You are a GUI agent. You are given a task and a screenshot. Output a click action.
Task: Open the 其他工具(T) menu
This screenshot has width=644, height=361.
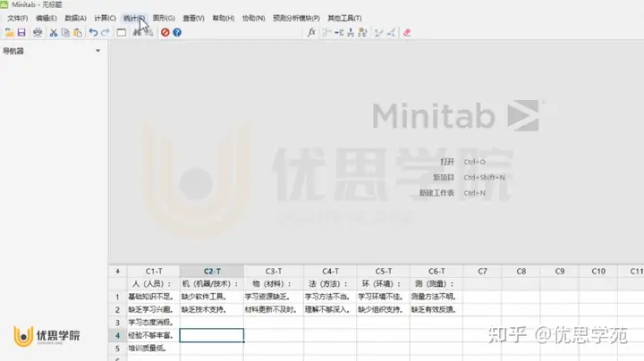[x=344, y=18]
